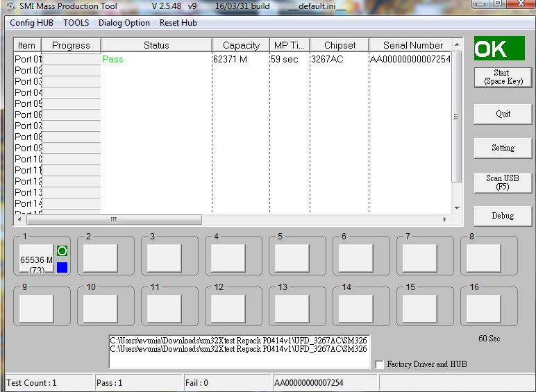Click the green OK status indicator
This screenshot has height=392, width=536.
(x=499, y=49)
